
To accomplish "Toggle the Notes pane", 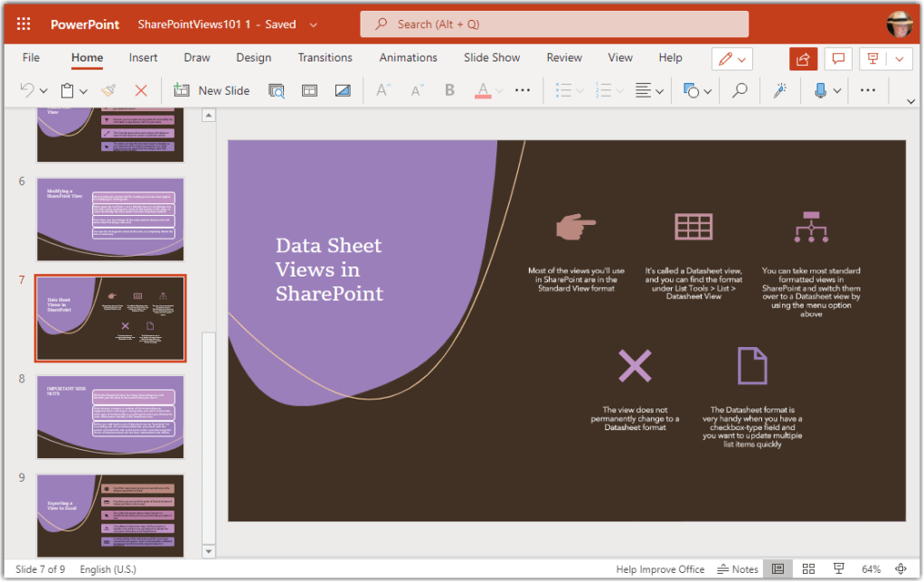I will pyautogui.click(x=738, y=568).
